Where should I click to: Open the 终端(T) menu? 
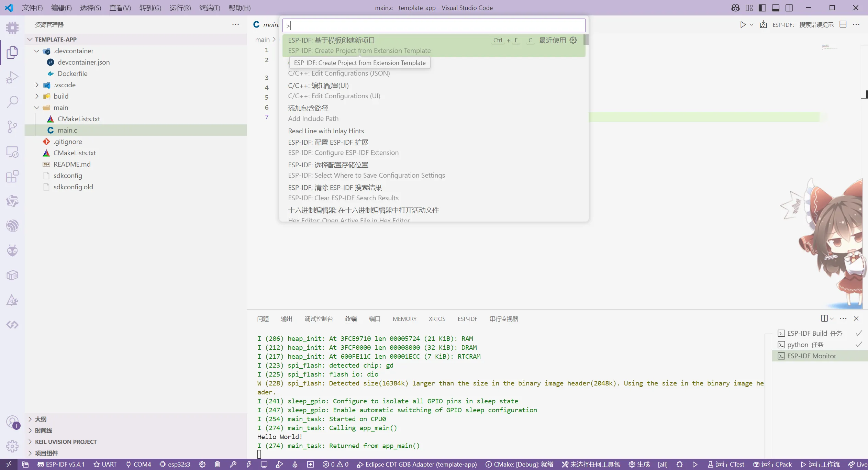tap(209, 8)
